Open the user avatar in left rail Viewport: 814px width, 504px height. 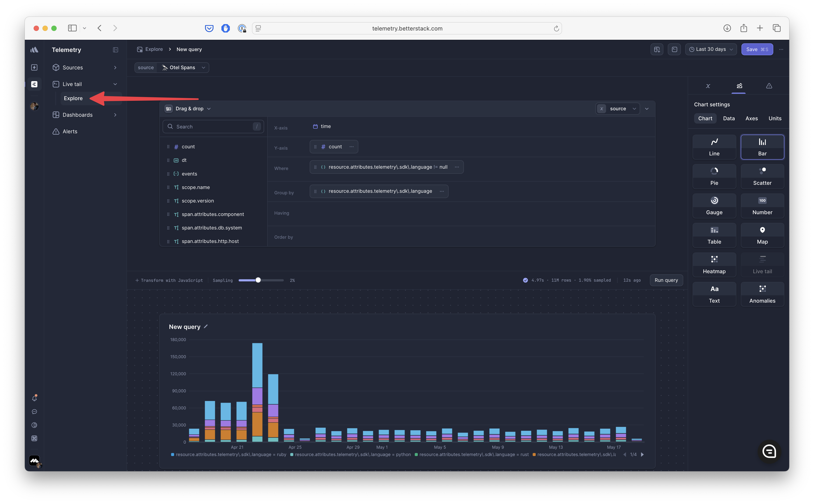tap(34, 106)
